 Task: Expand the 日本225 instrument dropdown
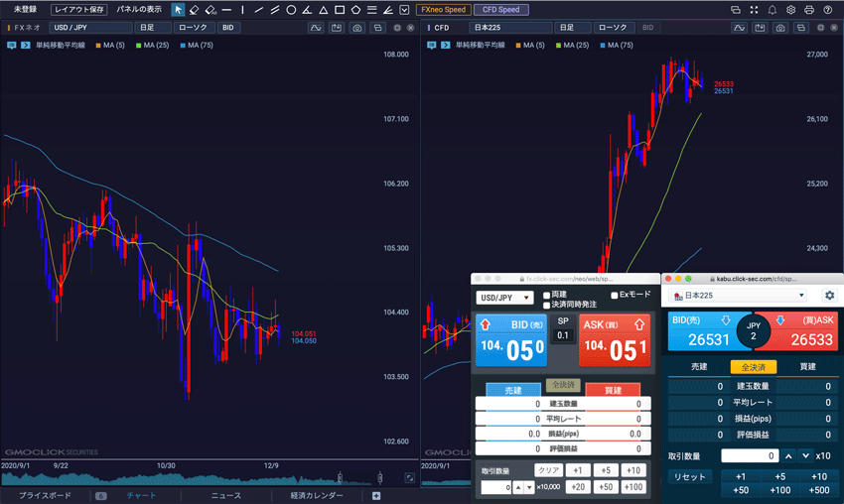pos(740,296)
